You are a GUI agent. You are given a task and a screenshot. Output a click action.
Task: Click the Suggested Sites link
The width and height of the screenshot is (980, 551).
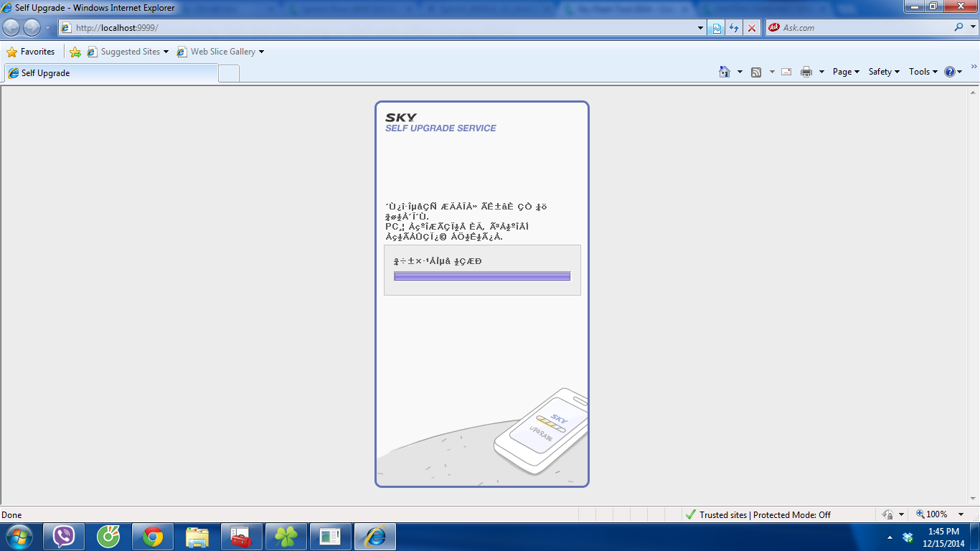(x=129, y=52)
